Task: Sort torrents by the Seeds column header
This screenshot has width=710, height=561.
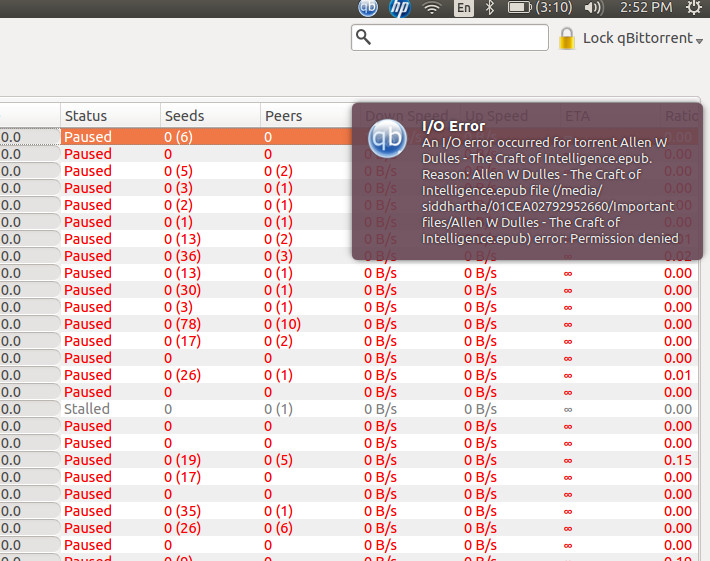Action: [210, 116]
